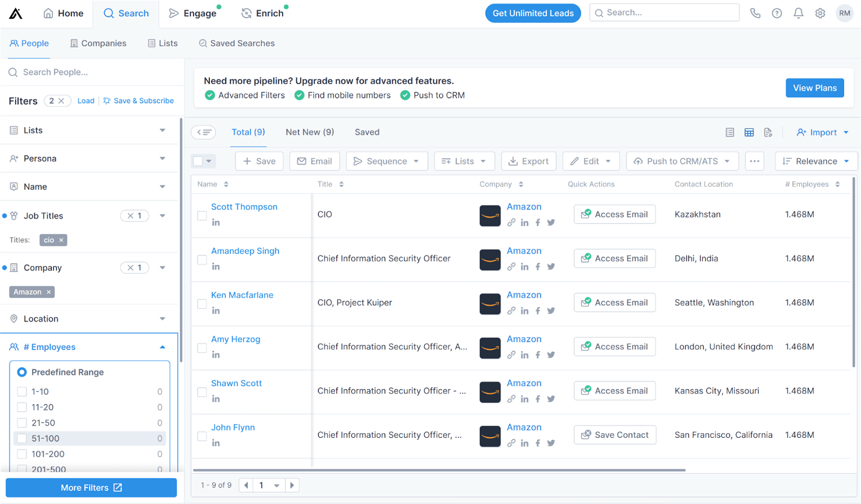Check the 21-50 employees range
This screenshot has height=504, width=861.
(22, 423)
